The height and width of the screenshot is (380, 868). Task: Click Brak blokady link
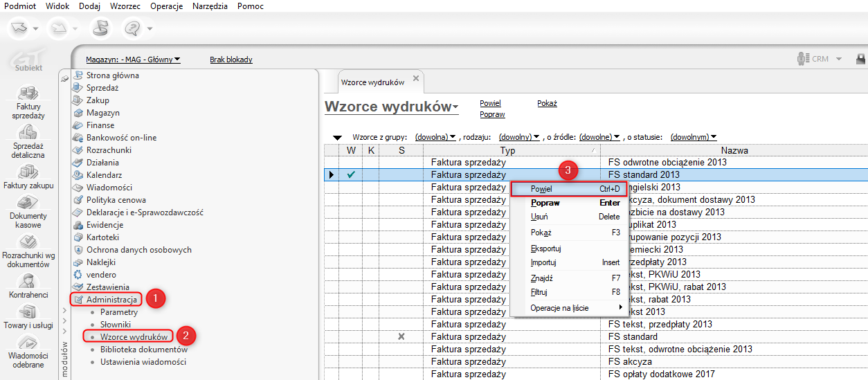tap(230, 60)
